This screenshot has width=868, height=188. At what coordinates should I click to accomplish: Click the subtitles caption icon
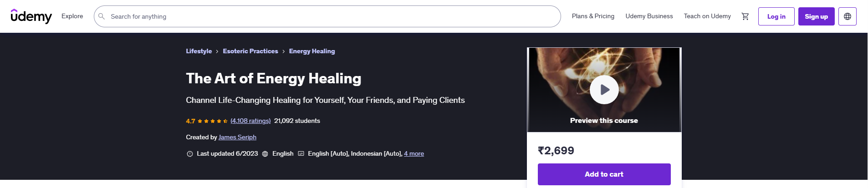point(301,154)
